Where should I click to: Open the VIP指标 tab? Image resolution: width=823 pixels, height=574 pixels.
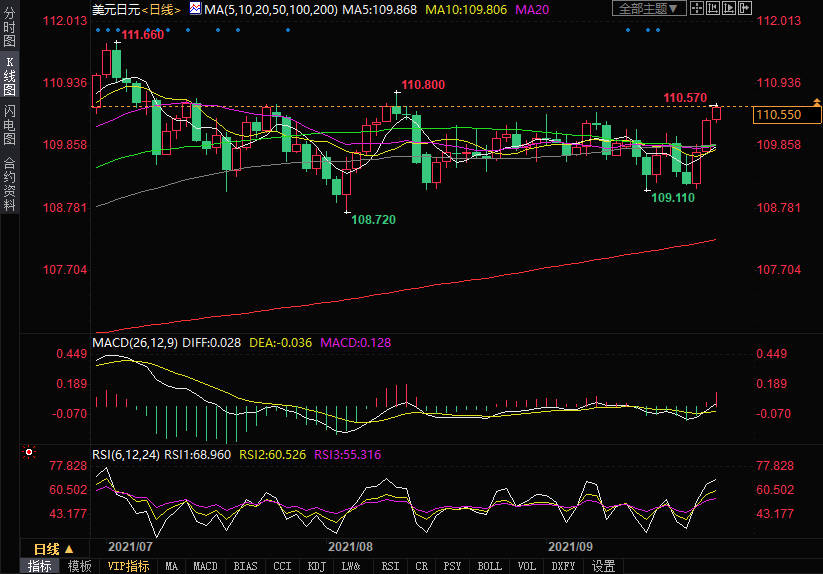(129, 566)
